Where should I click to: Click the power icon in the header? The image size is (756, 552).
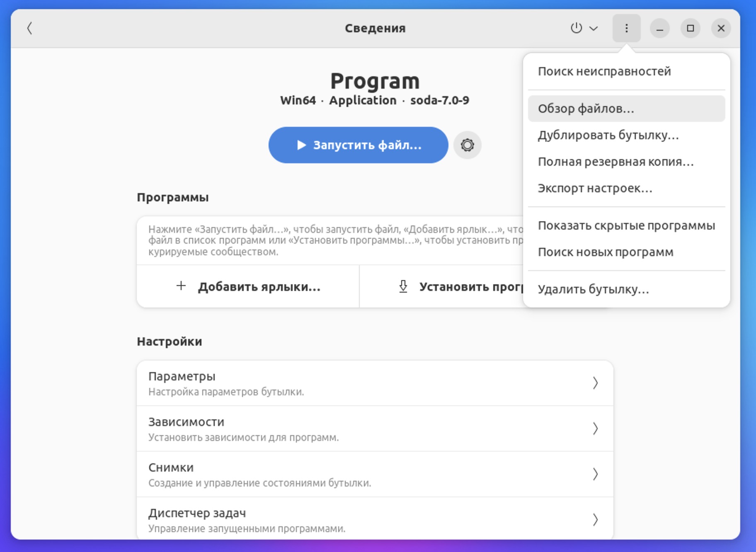click(576, 28)
